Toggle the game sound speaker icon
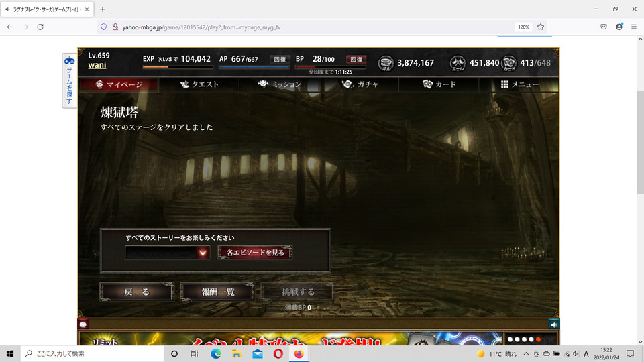Image resolution: width=644 pixels, height=362 pixels. point(554,324)
